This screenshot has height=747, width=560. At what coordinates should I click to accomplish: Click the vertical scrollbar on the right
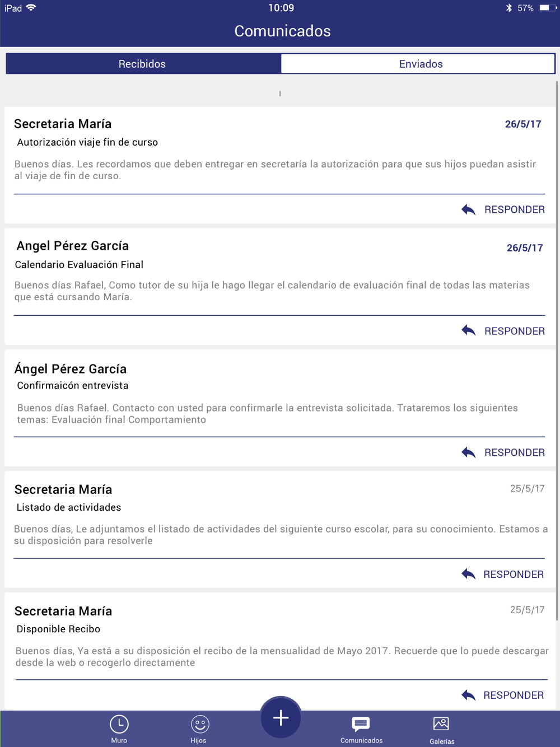point(557,350)
